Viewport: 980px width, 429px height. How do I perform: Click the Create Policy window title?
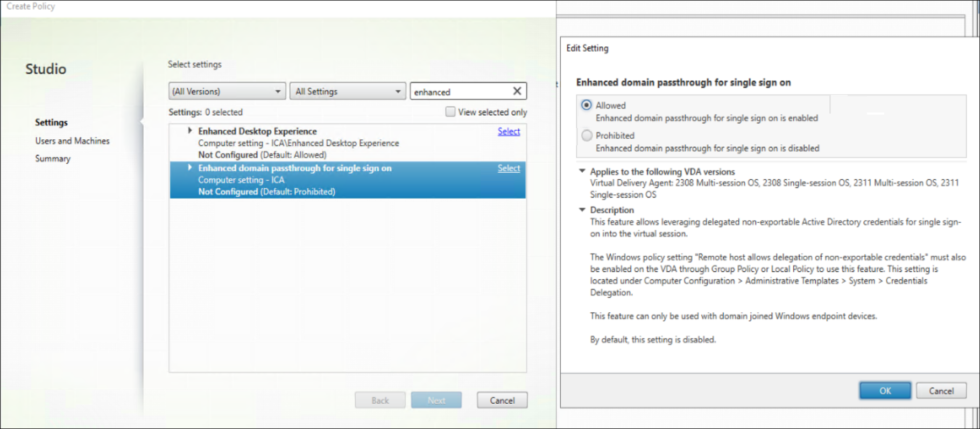(31, 6)
